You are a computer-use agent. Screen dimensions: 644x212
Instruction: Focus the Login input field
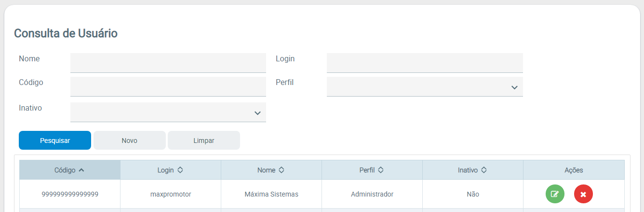coord(425,63)
